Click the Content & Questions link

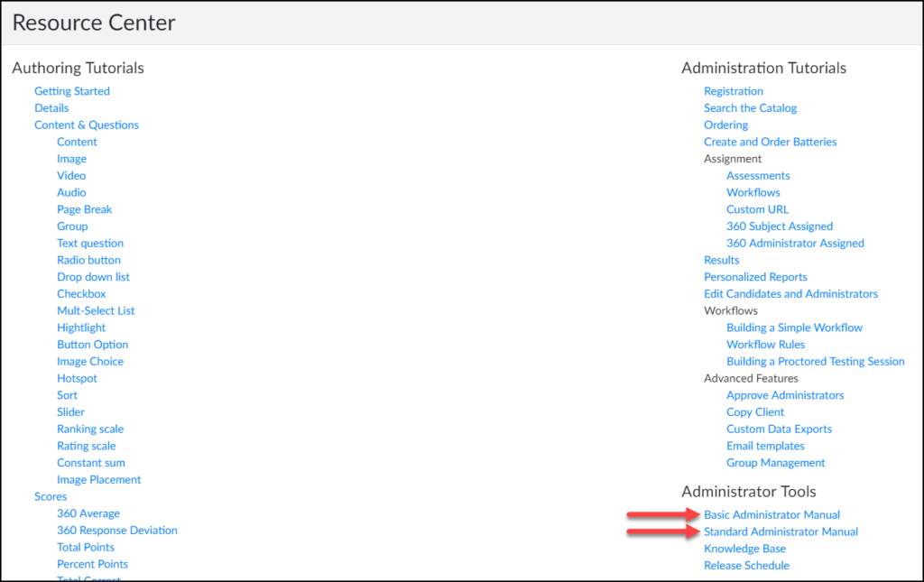click(87, 125)
